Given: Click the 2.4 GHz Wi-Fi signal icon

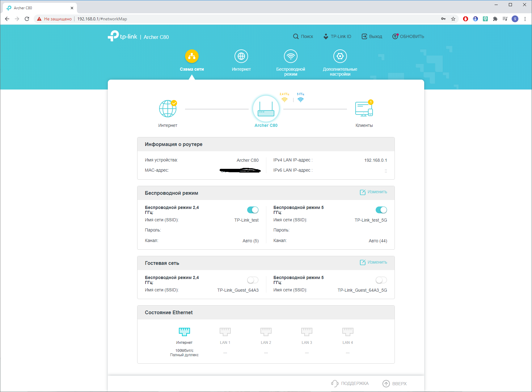Looking at the screenshot, I should coord(285,99).
